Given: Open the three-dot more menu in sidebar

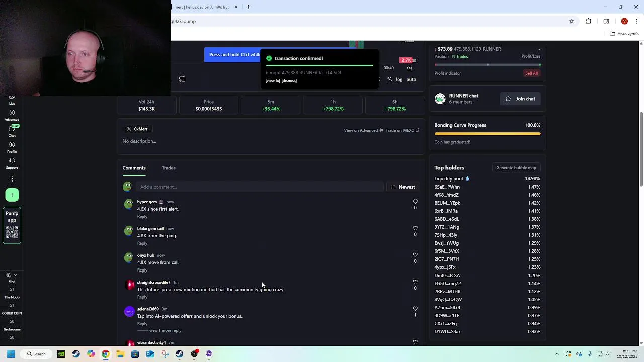Looking at the screenshot, I should point(12,179).
